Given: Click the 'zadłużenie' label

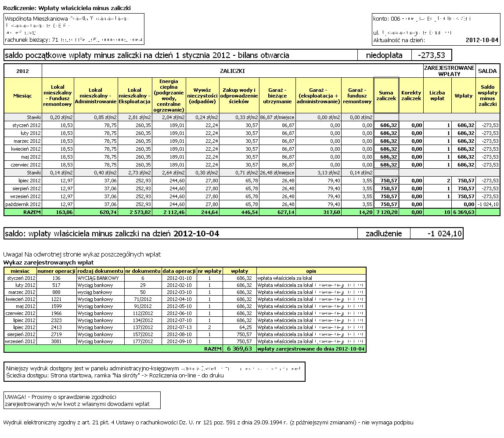Looking at the screenshot, I should 384,233.
